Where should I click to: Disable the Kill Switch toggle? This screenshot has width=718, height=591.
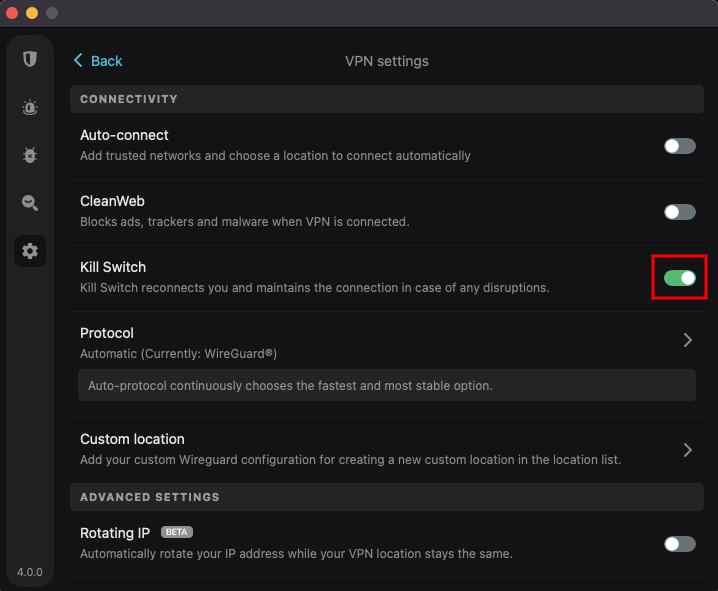pos(679,277)
